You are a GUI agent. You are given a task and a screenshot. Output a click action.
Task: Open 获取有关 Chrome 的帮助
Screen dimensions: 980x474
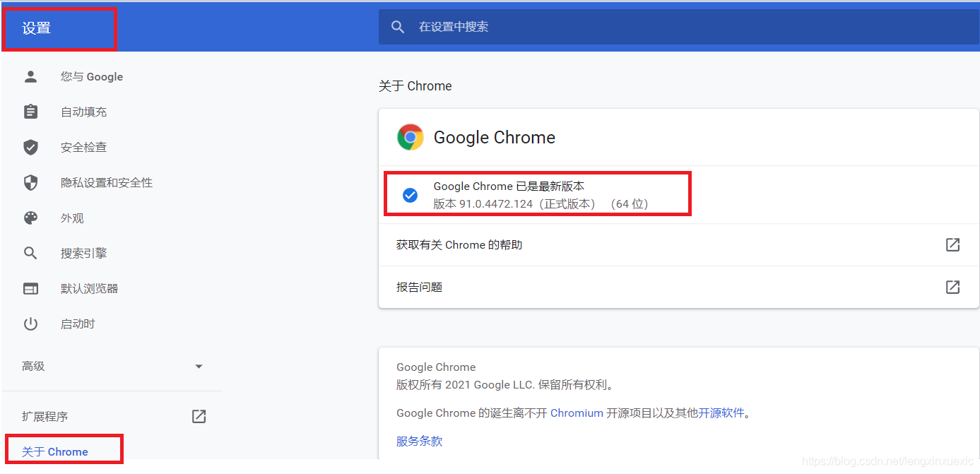click(678, 244)
